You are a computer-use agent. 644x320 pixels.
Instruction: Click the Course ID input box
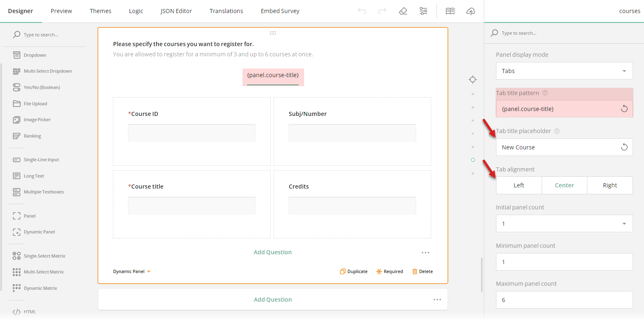pos(192,133)
